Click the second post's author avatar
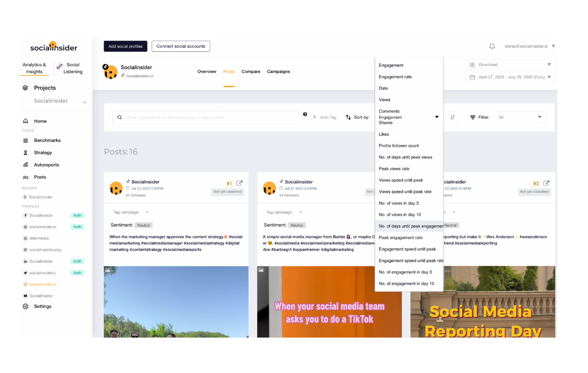Viewport: 588px width, 373px height. click(269, 188)
